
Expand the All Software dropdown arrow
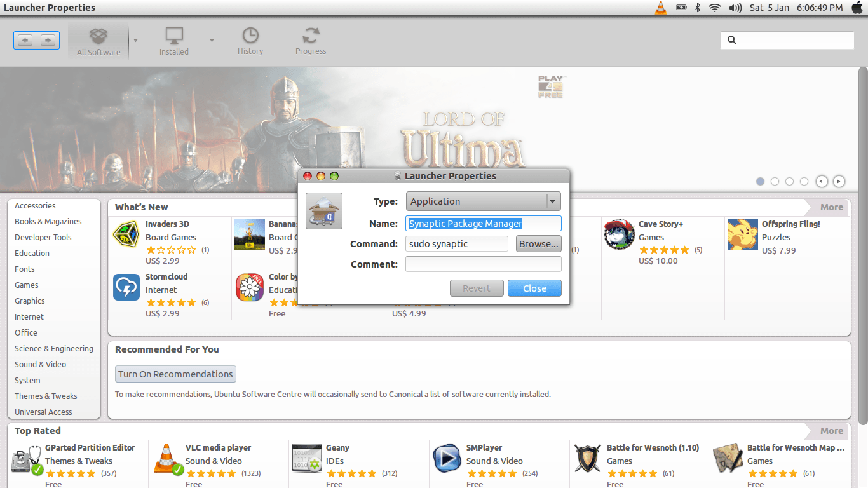(135, 41)
